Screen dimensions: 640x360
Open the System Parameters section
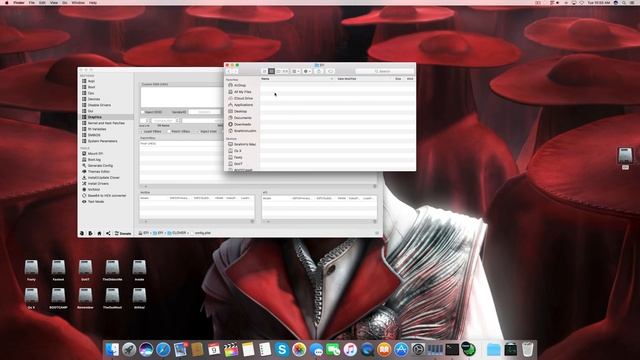[x=102, y=141]
